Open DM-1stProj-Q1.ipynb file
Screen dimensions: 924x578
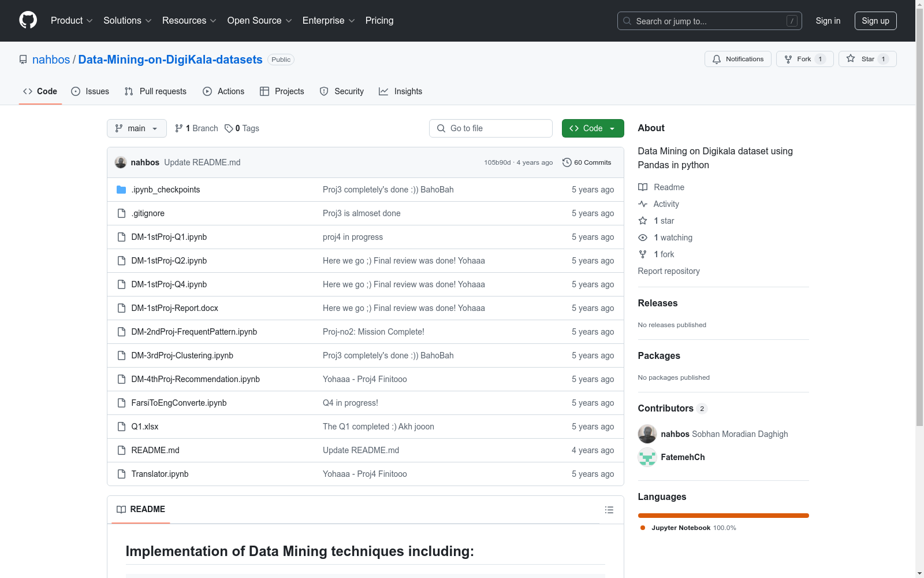tap(169, 237)
